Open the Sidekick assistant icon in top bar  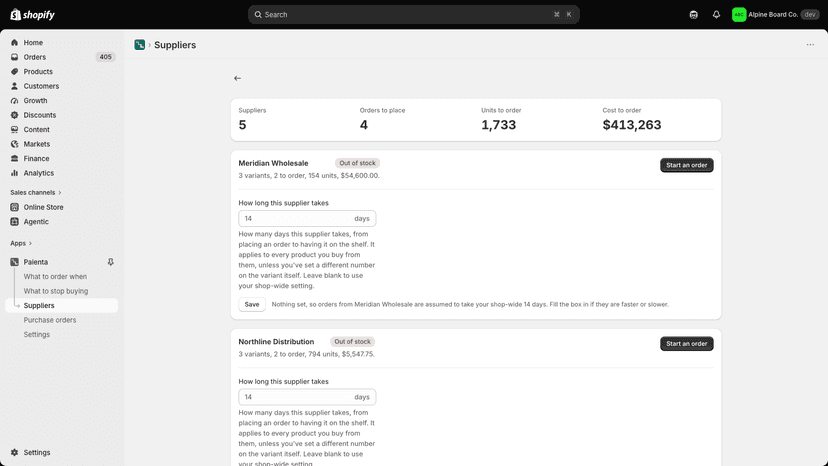click(x=693, y=15)
